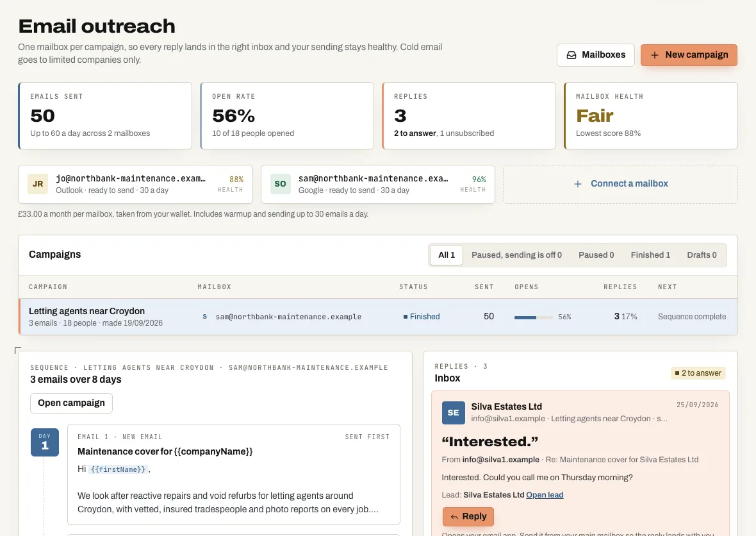Reply to Silva Estates Ltd
This screenshot has width=756, height=536.
[468, 516]
